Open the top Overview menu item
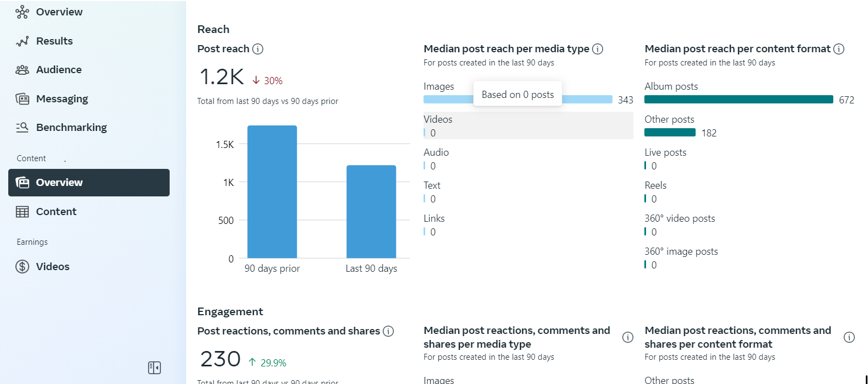Viewport: 868px width, 384px height. 59,12
